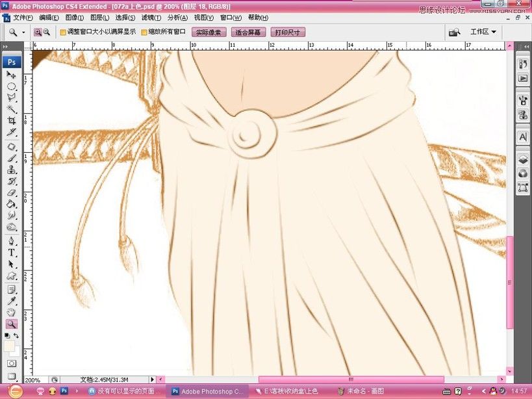Select the Smudge tool
Viewport: 532px width, 399px height.
coord(11,215)
